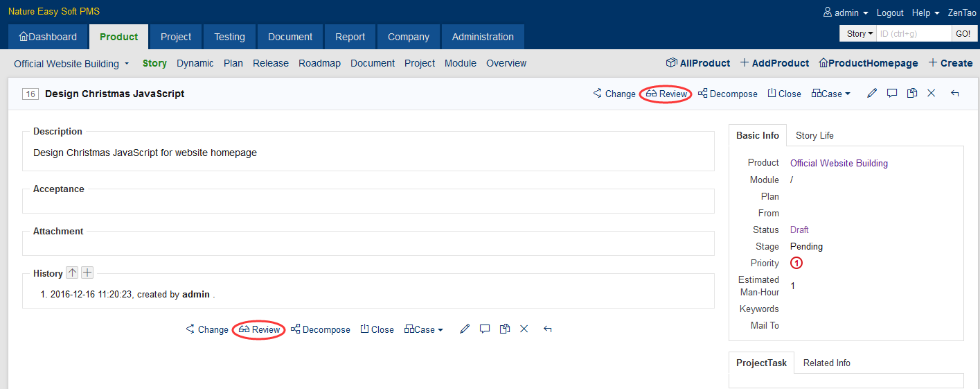The height and width of the screenshot is (389, 980).
Task: Switch to the Story Life tab
Action: (814, 136)
